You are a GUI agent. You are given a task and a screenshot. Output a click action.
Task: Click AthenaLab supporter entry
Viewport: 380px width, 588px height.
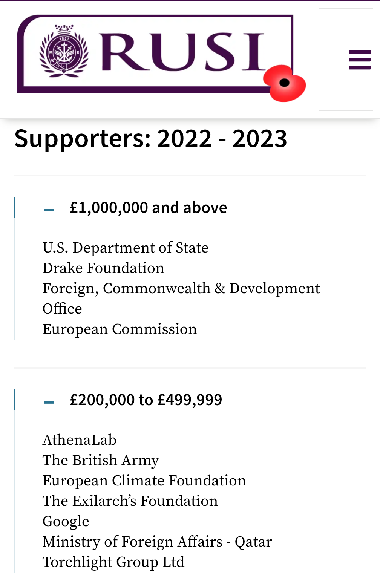[80, 440]
